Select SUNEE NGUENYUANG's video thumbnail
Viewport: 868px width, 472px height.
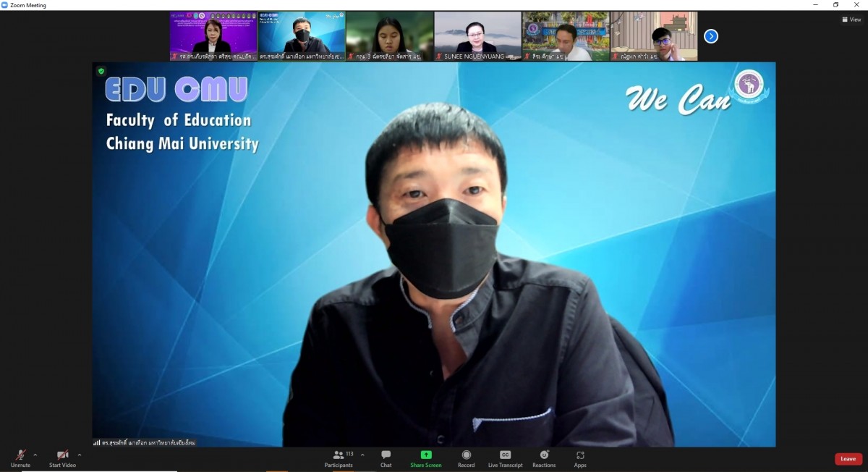(x=477, y=36)
